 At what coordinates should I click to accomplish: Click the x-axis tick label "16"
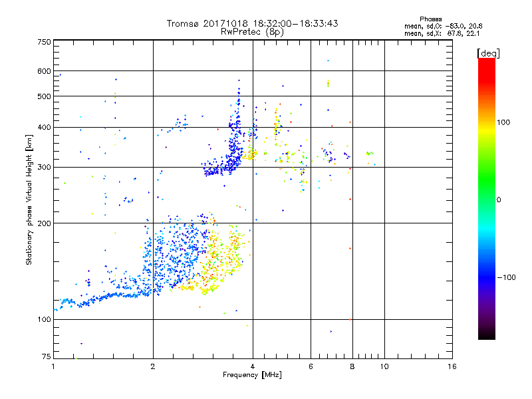452,366
